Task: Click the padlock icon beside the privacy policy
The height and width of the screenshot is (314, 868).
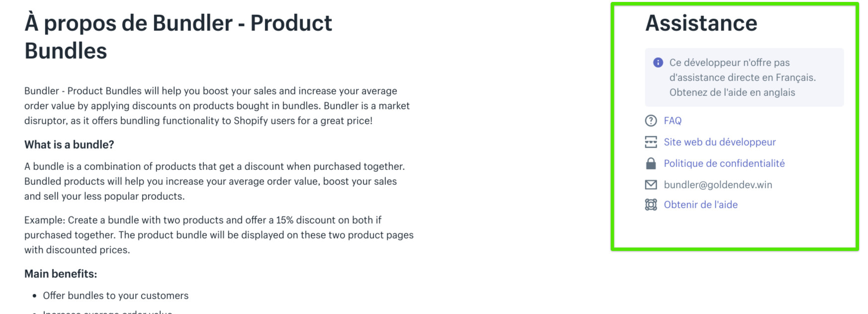Action: 651,163
